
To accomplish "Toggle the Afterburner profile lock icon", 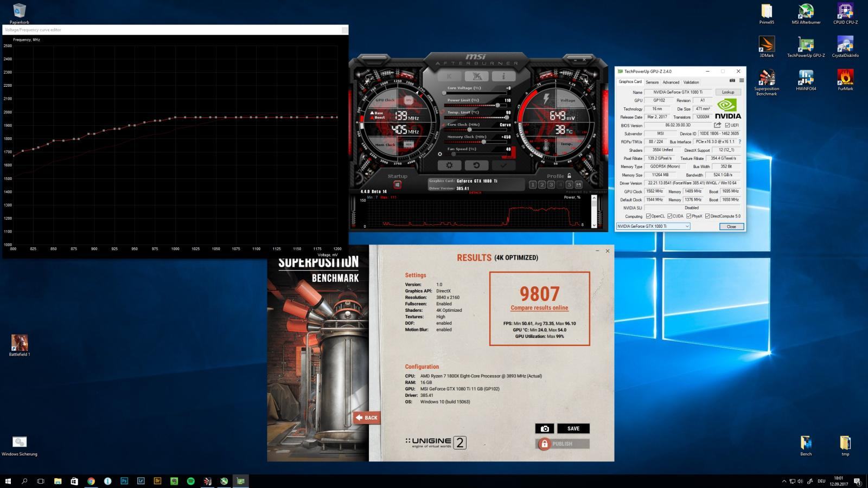I will 569,176.
